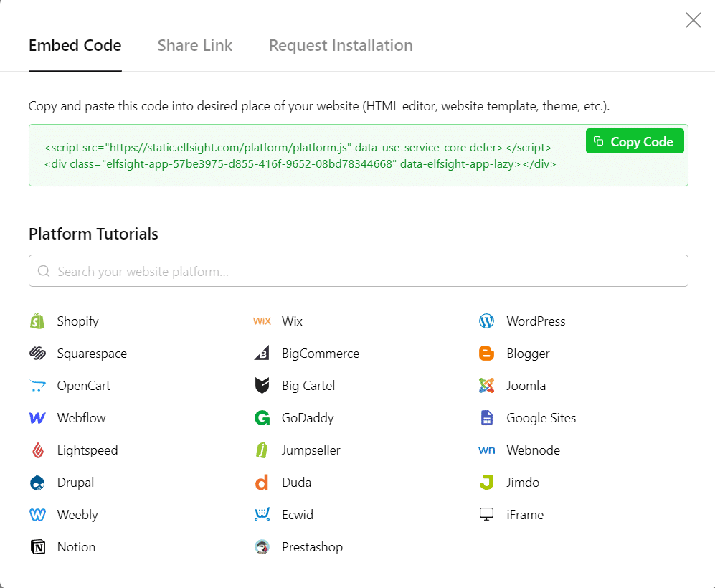Click the Google Sites document icon
This screenshot has height=588, width=715.
(487, 417)
